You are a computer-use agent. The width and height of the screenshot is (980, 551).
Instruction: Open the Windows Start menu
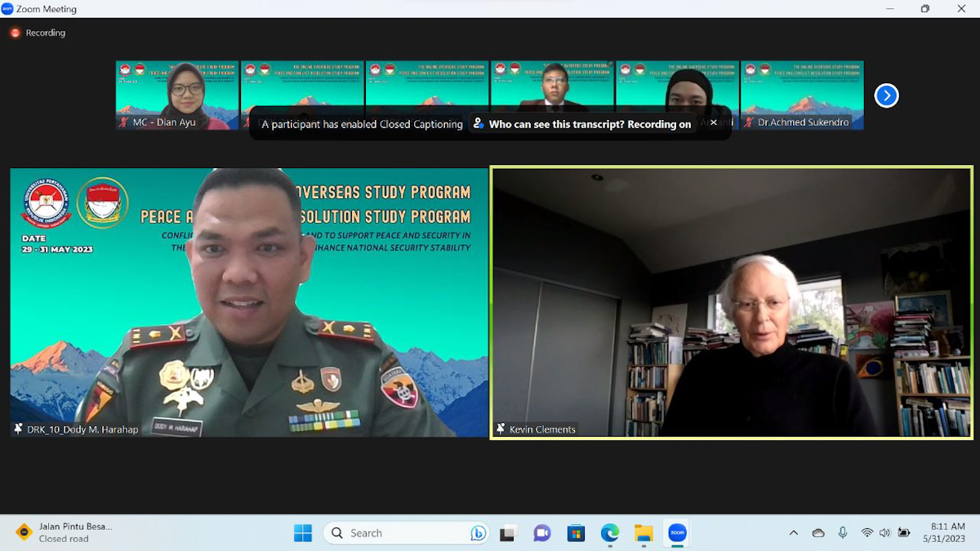coord(303,533)
